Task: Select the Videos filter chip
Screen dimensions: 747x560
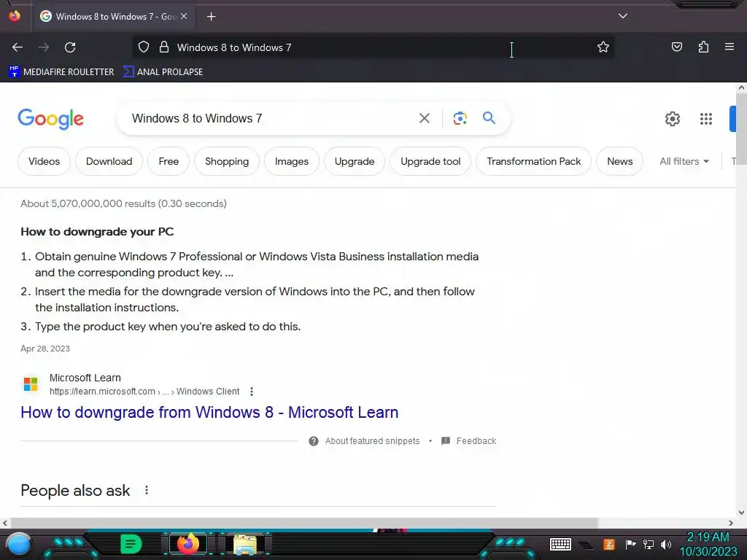Action: pos(44,161)
